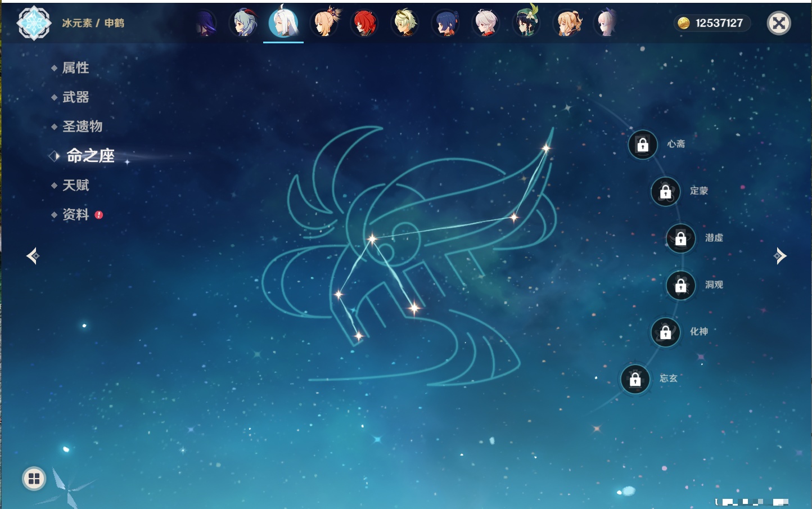Open the four-square grid menu button
The height and width of the screenshot is (509, 812).
pos(34,479)
